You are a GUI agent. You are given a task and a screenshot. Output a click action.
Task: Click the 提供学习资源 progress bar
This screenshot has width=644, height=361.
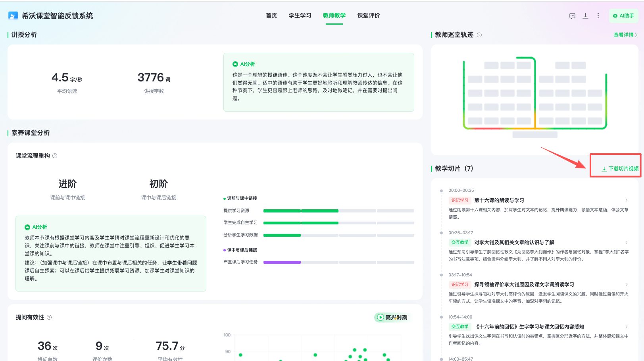click(x=338, y=210)
